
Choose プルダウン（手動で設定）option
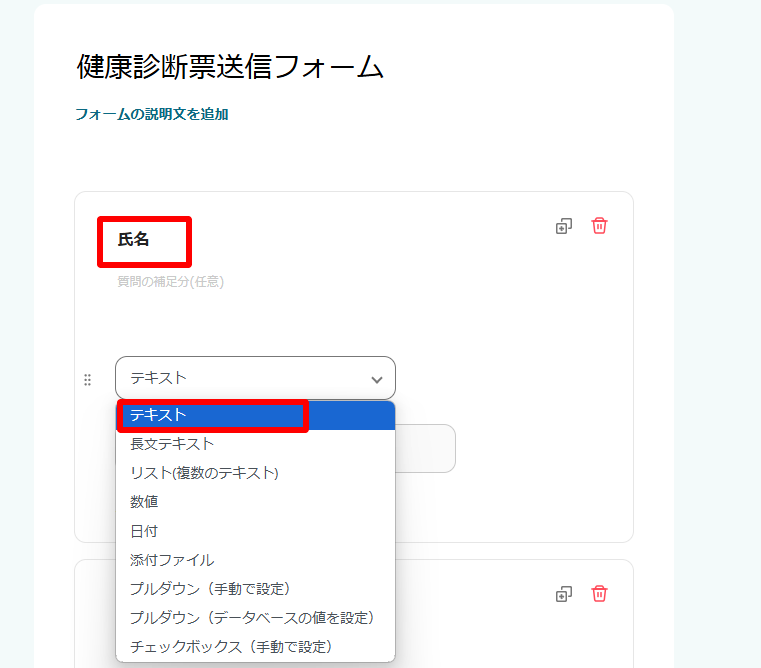coord(255,589)
